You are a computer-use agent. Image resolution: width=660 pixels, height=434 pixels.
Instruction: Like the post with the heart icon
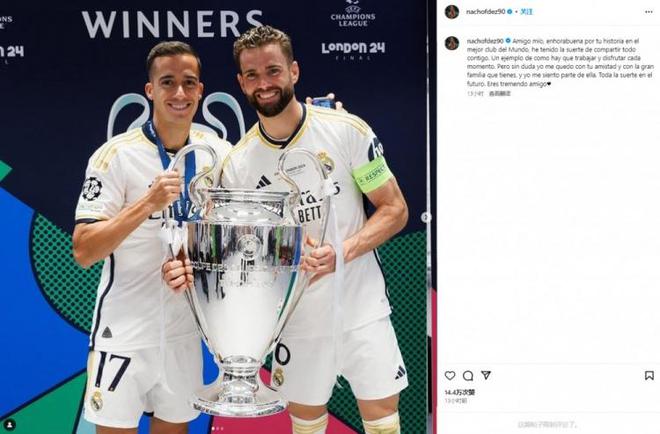[450, 375]
